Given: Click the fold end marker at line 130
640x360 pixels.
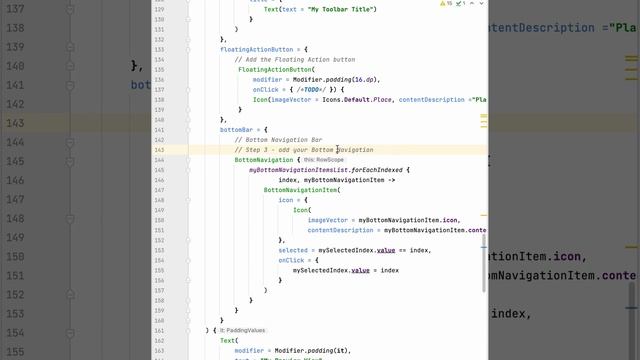Looking at the screenshot, I should click(x=188, y=20).
